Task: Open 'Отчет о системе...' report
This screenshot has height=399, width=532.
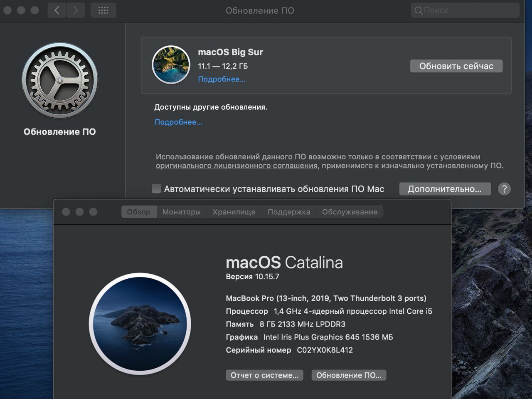Action: tap(264, 375)
